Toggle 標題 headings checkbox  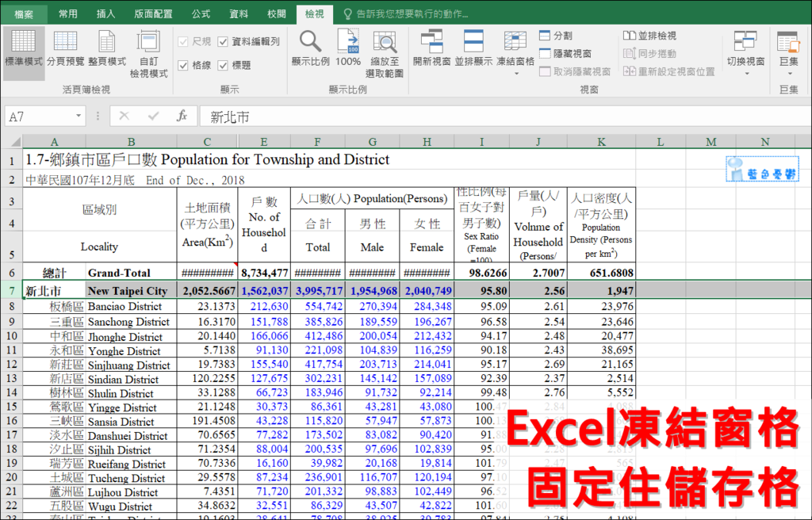[224, 65]
